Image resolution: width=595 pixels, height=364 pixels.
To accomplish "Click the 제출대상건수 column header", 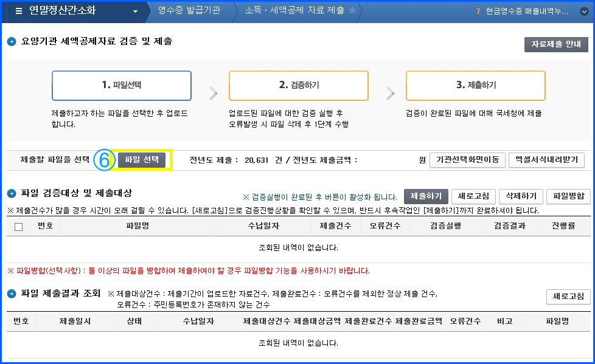I will pos(266,321).
